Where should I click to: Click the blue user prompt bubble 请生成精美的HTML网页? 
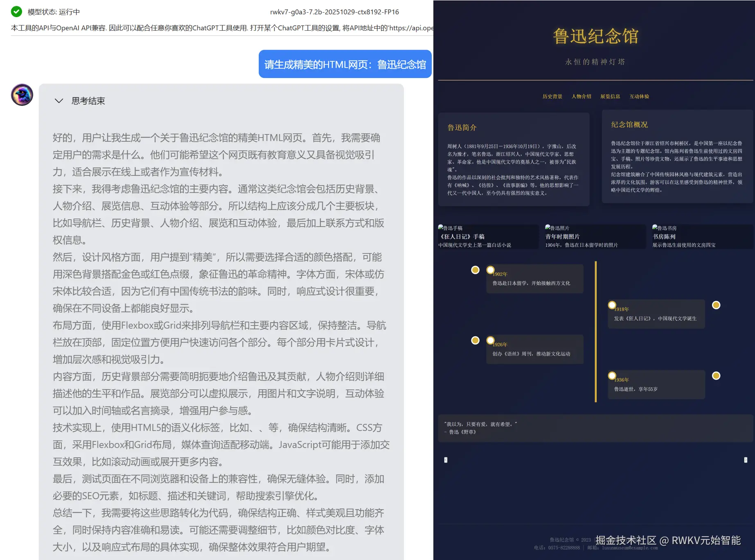tap(345, 64)
